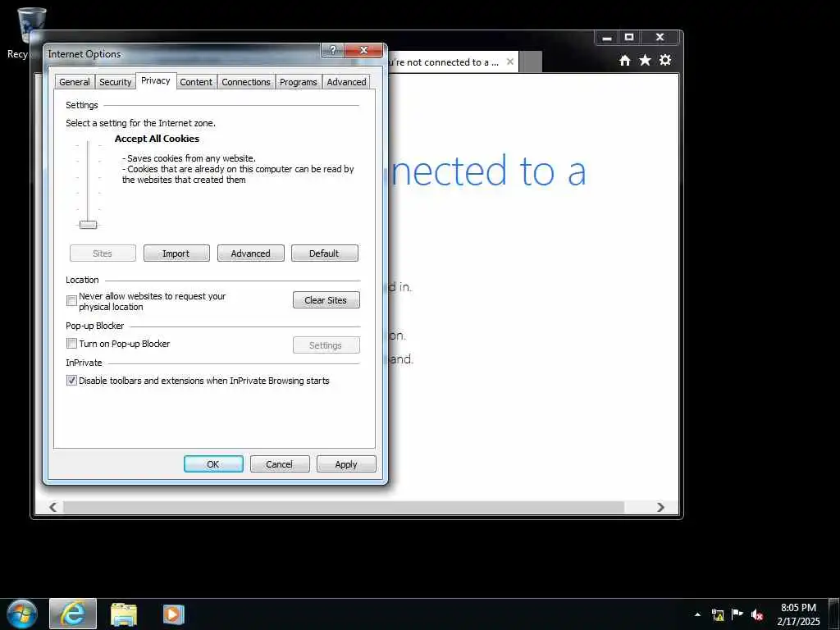Click the Internet Explorer taskbar icon
Image resolution: width=840 pixels, height=630 pixels.
(x=73, y=614)
